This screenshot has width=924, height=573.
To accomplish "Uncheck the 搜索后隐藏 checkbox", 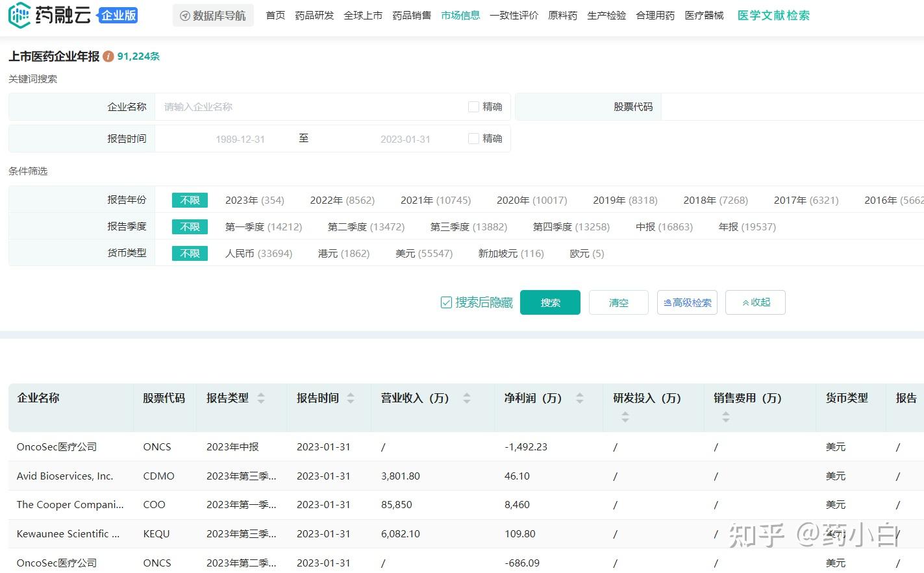I will click(x=445, y=302).
